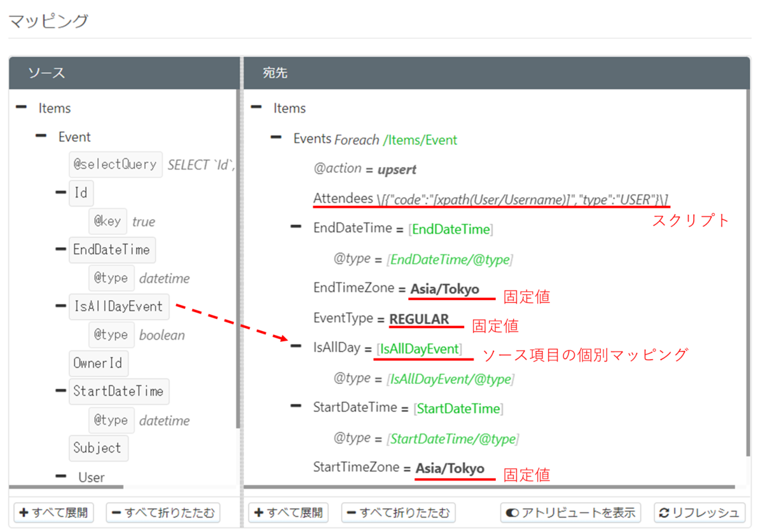Select the Subject field in source tree
Viewport: 763px width, 532px height.
point(99,448)
